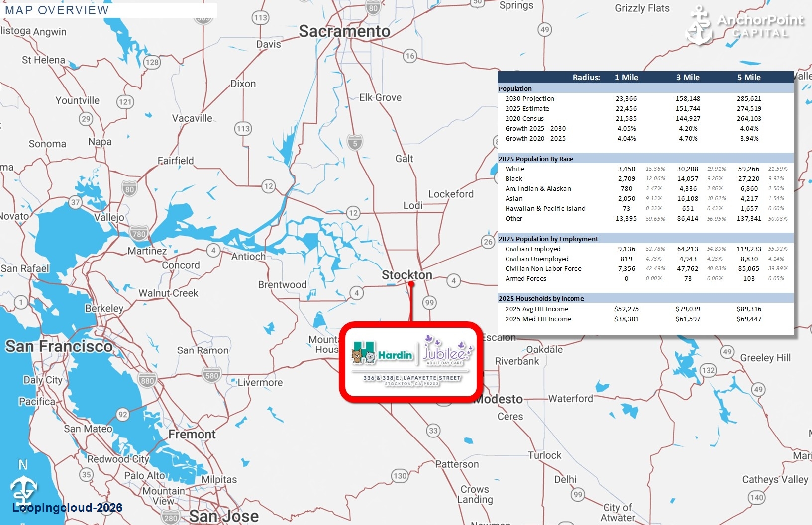Click the $69,447 median income value
This screenshot has width=812, height=525.
point(749,319)
